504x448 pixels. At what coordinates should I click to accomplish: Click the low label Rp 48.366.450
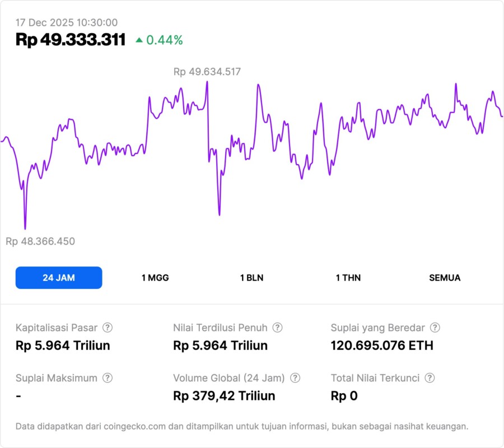(x=40, y=241)
